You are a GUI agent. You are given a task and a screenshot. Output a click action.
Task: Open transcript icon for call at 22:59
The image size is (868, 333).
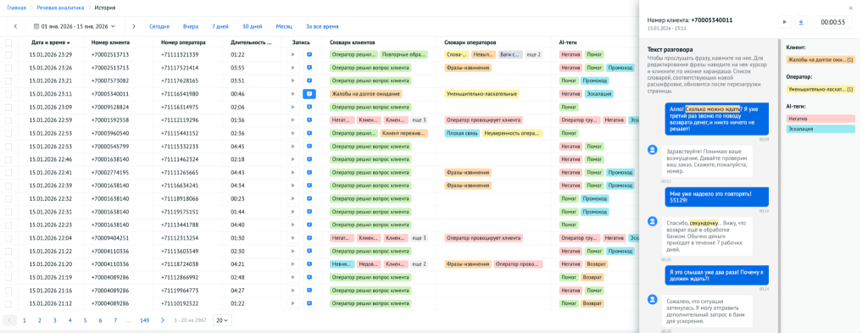tap(309, 120)
